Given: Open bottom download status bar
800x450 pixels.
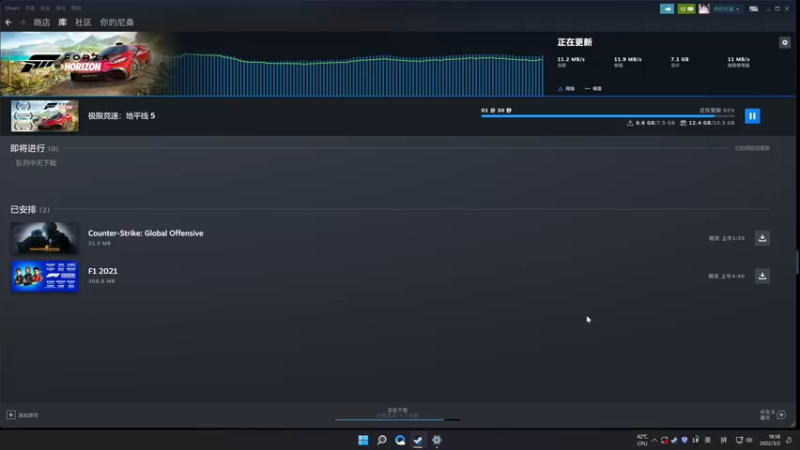Looking at the screenshot, I should click(x=397, y=414).
